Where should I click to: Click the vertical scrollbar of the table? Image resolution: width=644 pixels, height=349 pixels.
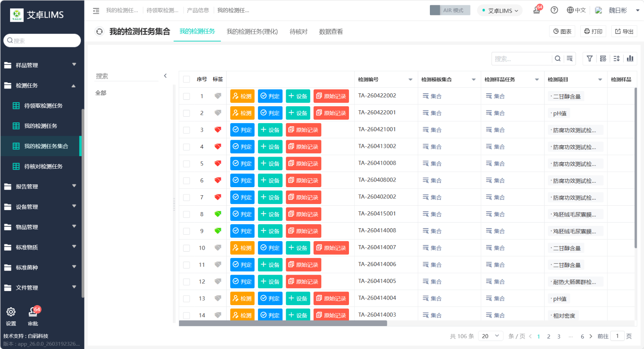(x=636, y=168)
